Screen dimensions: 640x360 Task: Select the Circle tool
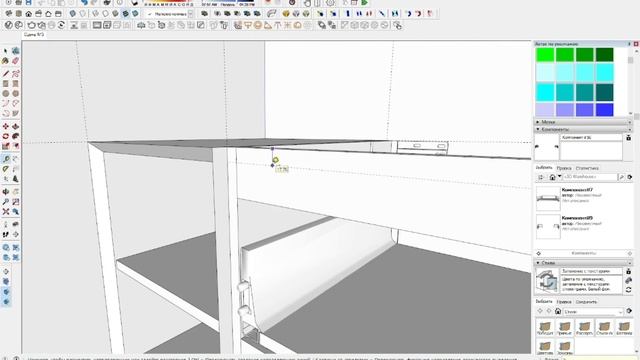tap(6, 93)
